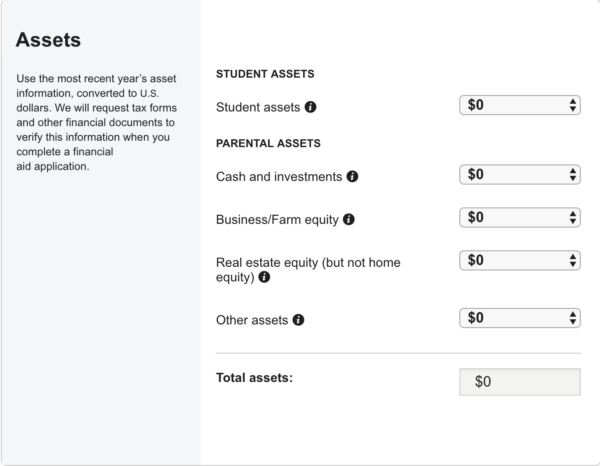The width and height of the screenshot is (600, 466).
Task: Click the Cash and investments label text
Action: pyautogui.click(x=279, y=177)
